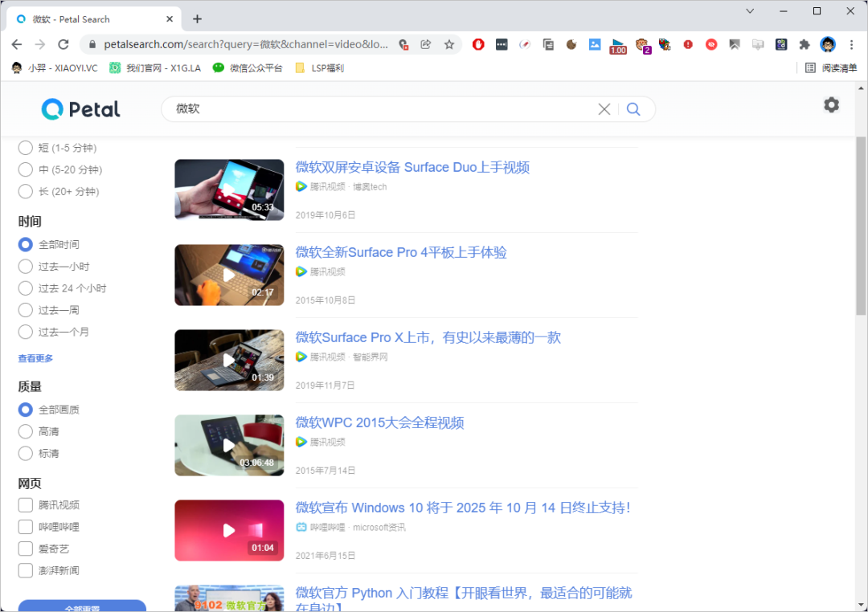The height and width of the screenshot is (612, 868).
Task: Open 我们官网 - X1G.LA bookmark
Action: point(154,68)
